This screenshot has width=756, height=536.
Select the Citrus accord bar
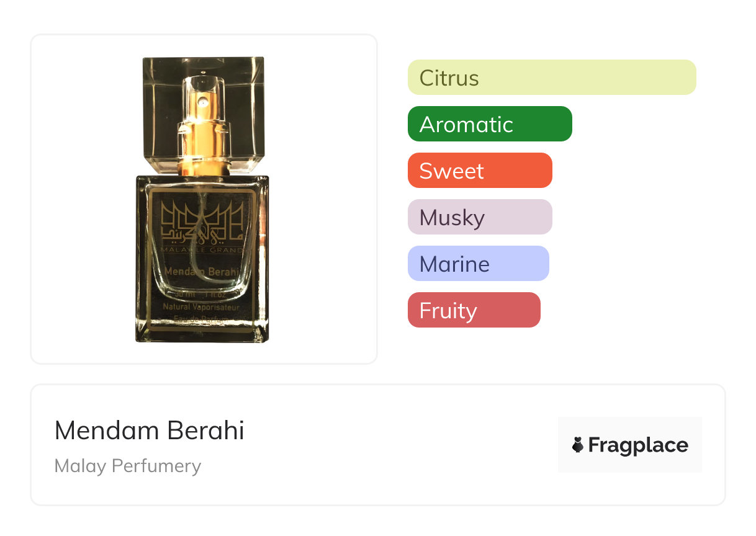tap(552, 78)
